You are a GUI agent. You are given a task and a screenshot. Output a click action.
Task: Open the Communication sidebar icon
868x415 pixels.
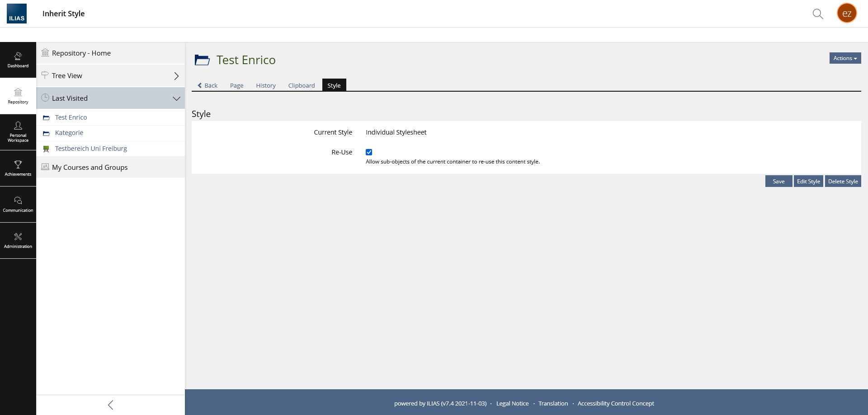(x=18, y=204)
